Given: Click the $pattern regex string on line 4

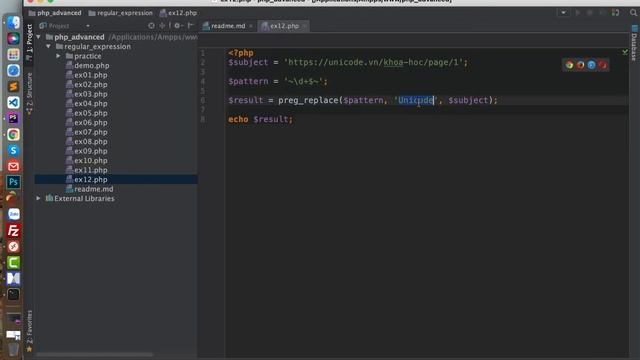Looking at the screenshot, I should coord(304,81).
